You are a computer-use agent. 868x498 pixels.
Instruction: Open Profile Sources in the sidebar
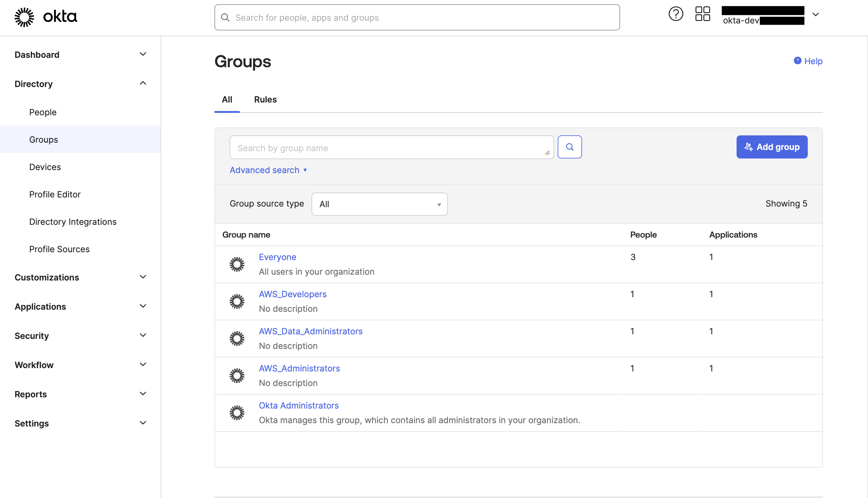point(80,249)
